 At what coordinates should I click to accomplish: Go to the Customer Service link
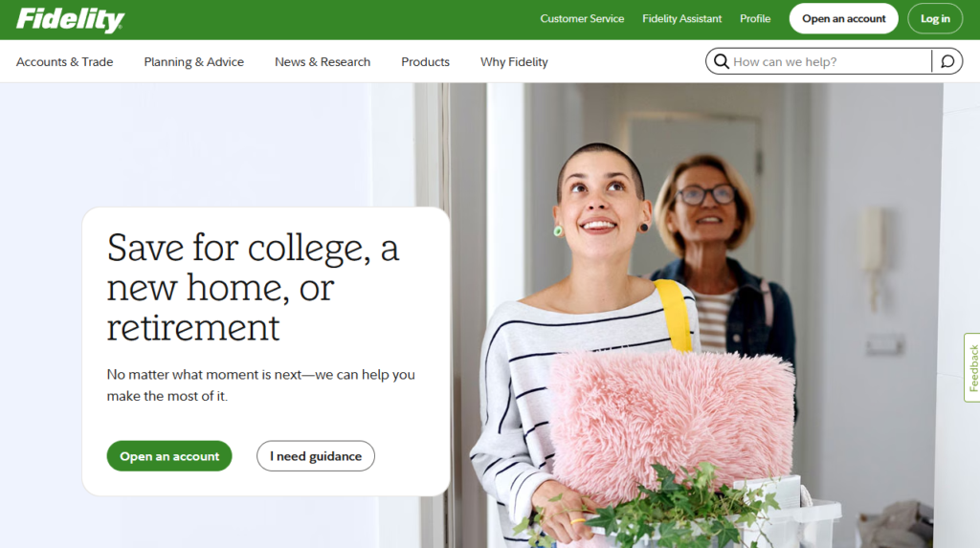[582, 19]
